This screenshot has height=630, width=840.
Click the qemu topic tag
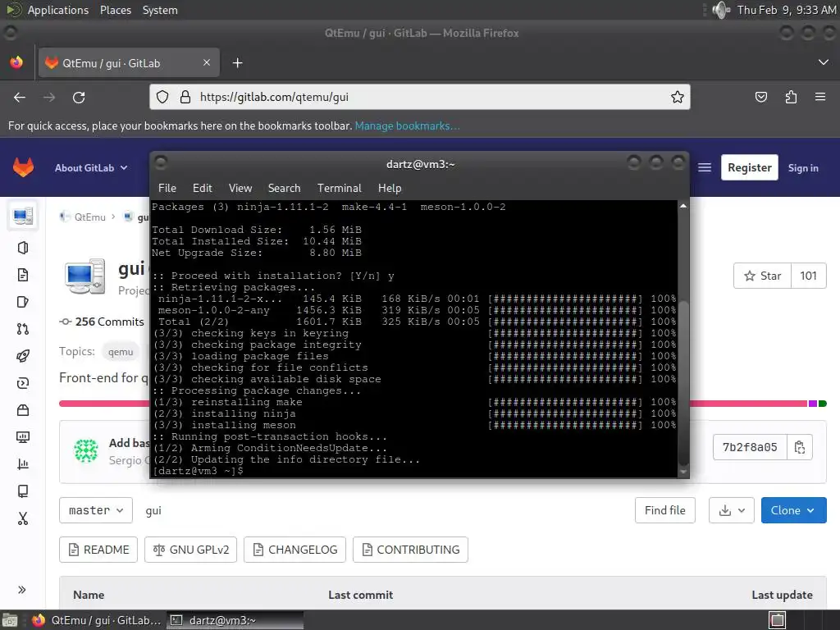(121, 352)
